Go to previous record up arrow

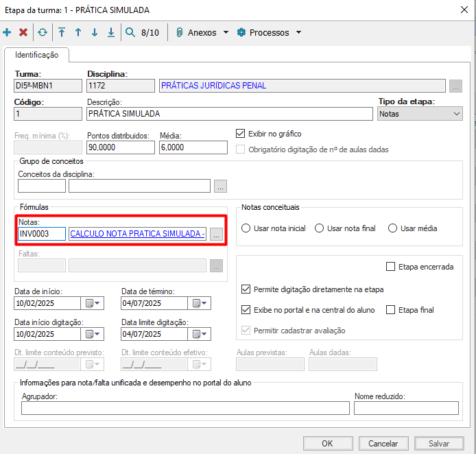point(78,32)
